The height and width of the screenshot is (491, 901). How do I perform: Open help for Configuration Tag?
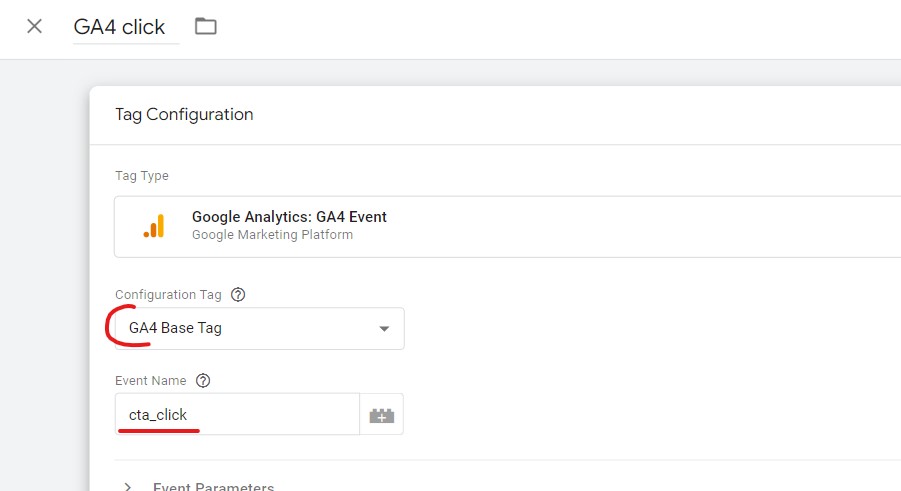pos(238,295)
